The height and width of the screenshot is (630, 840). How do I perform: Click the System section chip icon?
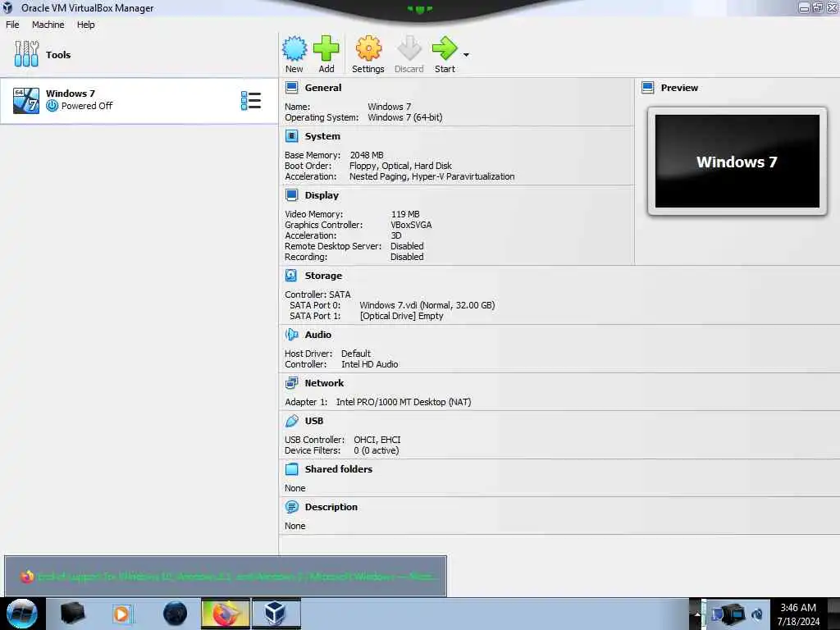pyautogui.click(x=291, y=136)
